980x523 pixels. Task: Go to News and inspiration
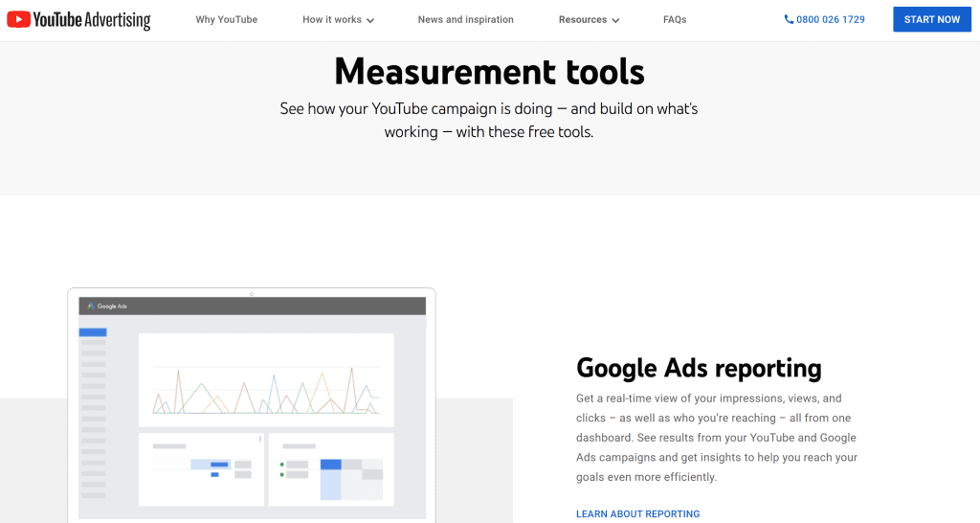466,19
